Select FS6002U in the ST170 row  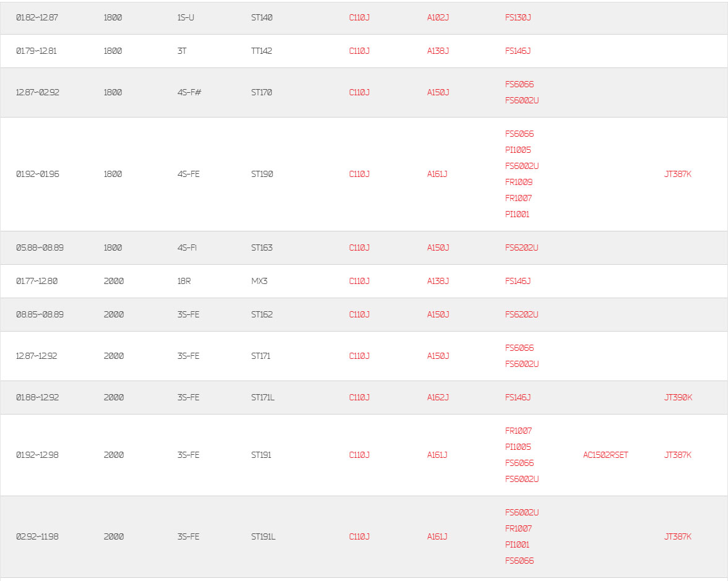(522, 101)
